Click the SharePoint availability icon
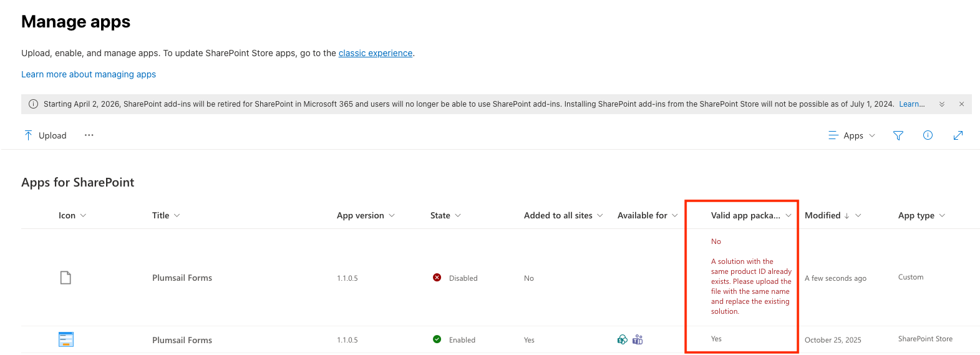The image size is (980, 355). tap(622, 339)
